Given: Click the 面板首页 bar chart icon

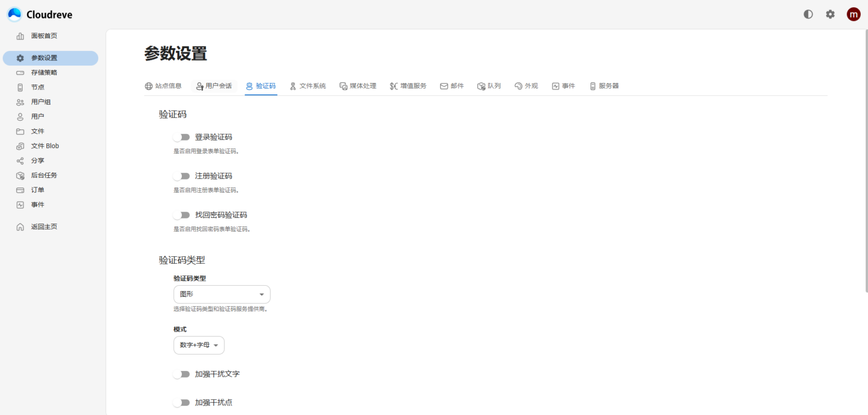Looking at the screenshot, I should pos(20,36).
